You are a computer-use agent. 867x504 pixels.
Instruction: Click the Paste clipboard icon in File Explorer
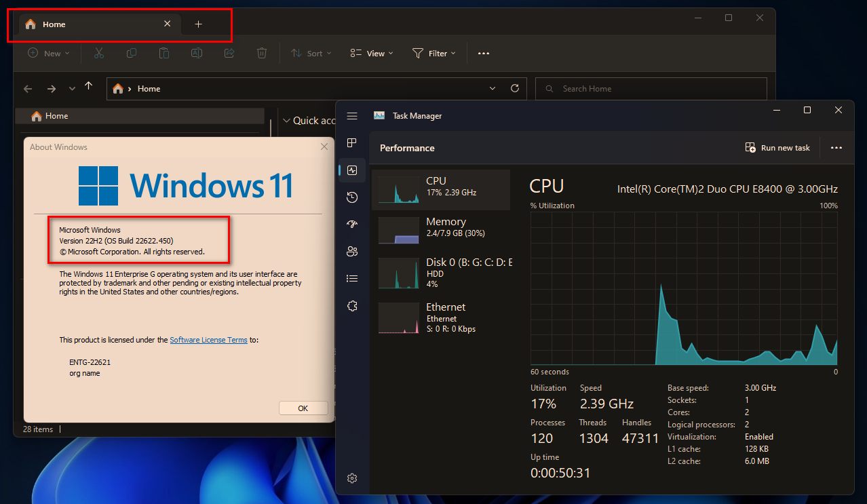click(x=164, y=53)
